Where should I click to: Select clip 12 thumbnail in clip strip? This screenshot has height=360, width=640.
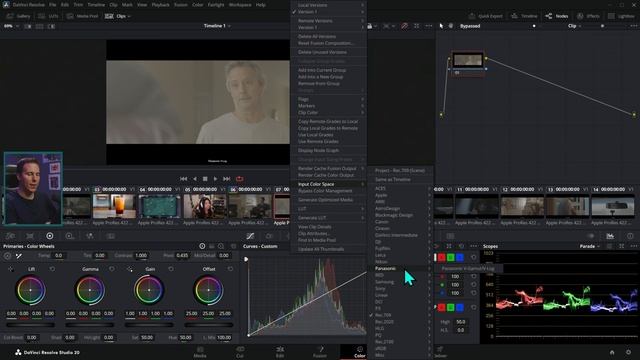(522, 206)
